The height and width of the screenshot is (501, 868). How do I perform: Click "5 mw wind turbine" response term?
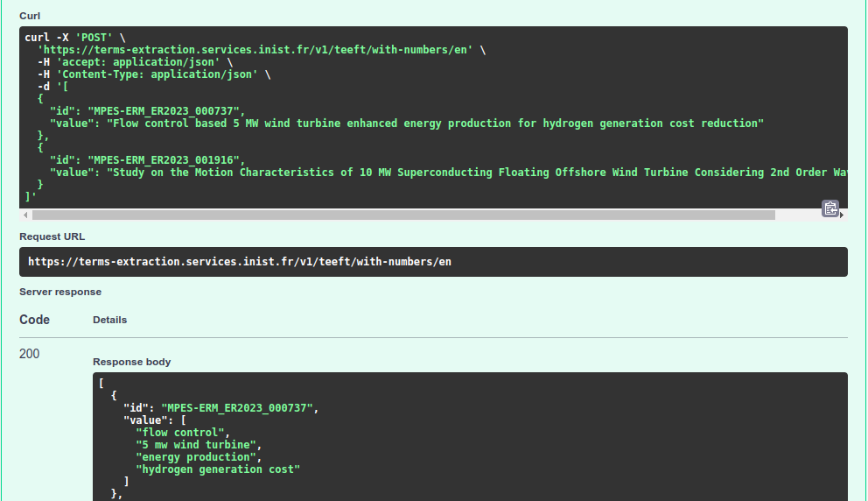click(198, 445)
